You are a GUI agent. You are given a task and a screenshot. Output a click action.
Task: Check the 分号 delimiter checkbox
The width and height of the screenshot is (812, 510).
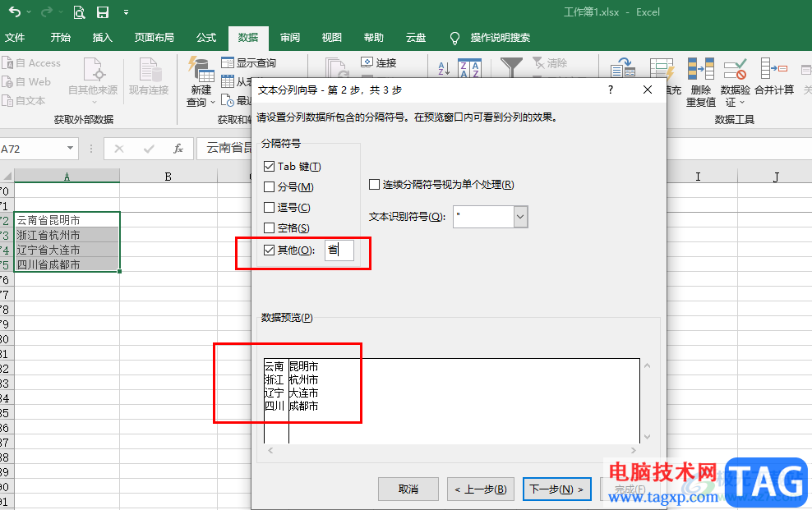tap(269, 186)
